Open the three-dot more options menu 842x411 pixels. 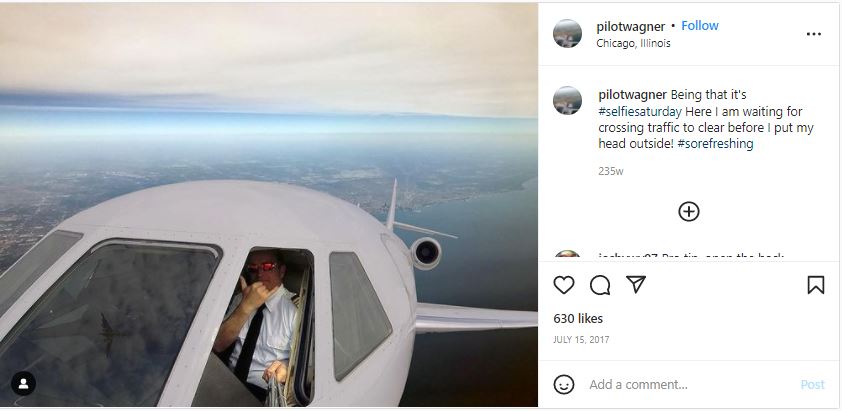814,34
